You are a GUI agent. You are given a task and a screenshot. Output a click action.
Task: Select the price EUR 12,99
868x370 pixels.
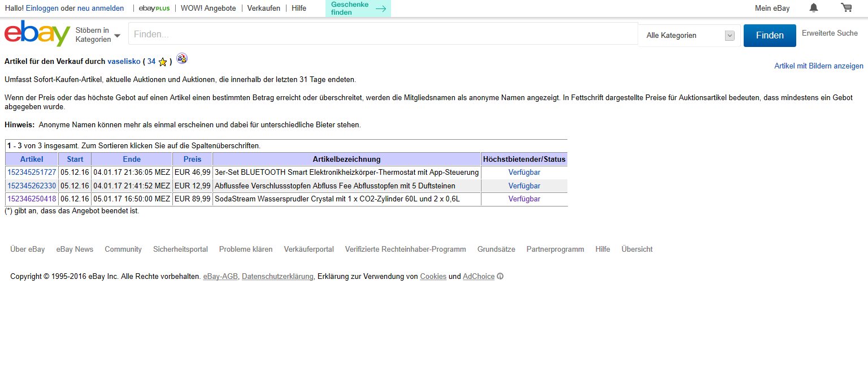pos(193,186)
